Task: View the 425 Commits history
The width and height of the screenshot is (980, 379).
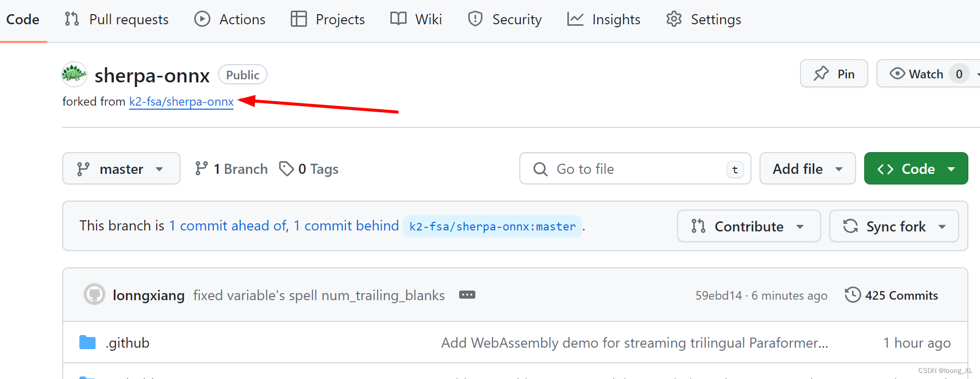Action: tap(892, 295)
